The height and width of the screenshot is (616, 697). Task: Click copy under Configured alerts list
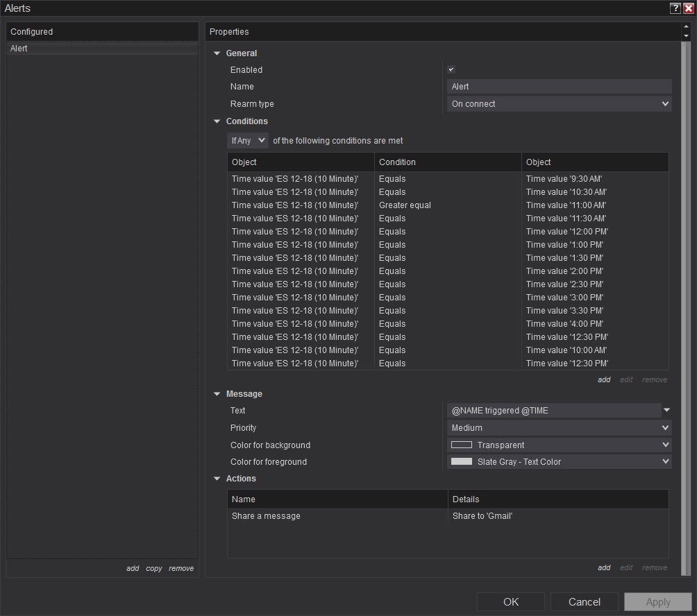coord(153,568)
